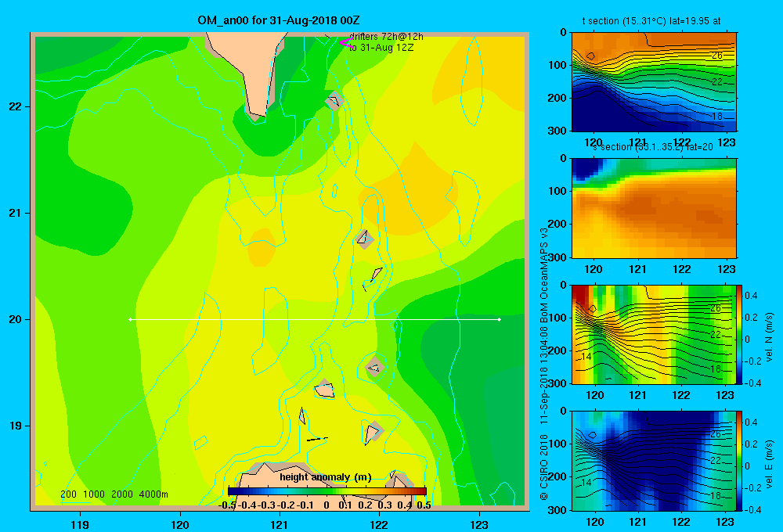This screenshot has height=532, width=783.
Task: Click longitude label 120 under main map
Action: [x=180, y=524]
